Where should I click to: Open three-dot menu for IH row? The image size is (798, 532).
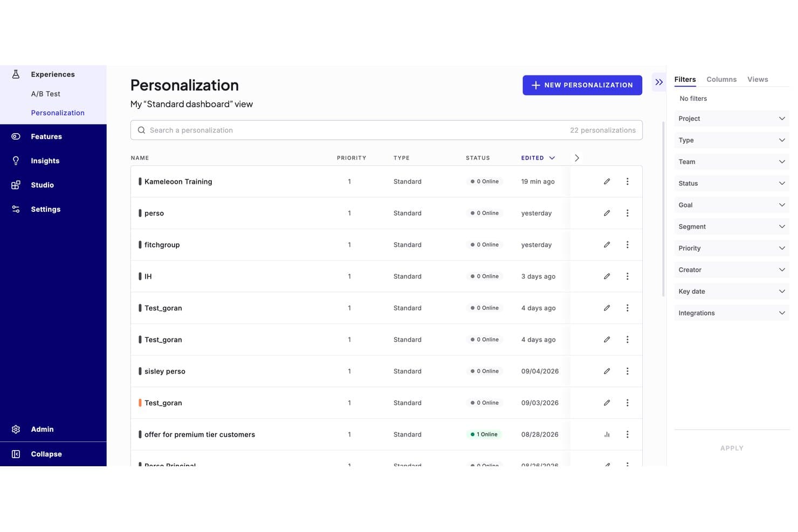(x=627, y=277)
